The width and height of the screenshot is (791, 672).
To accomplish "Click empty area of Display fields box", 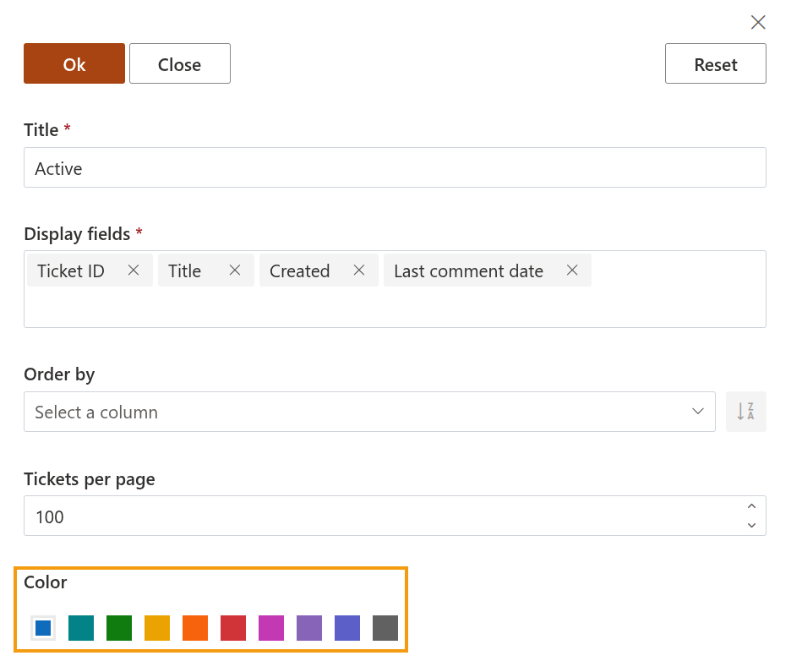I will 395,307.
